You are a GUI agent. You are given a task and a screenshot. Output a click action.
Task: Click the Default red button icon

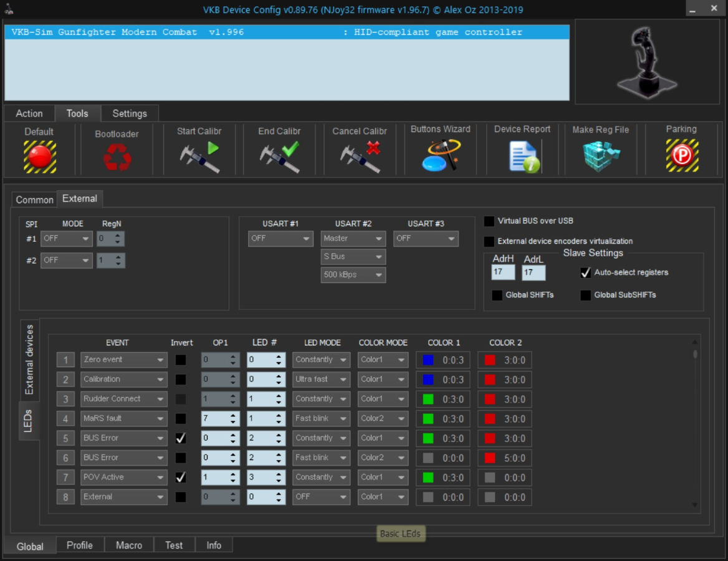[x=40, y=156]
